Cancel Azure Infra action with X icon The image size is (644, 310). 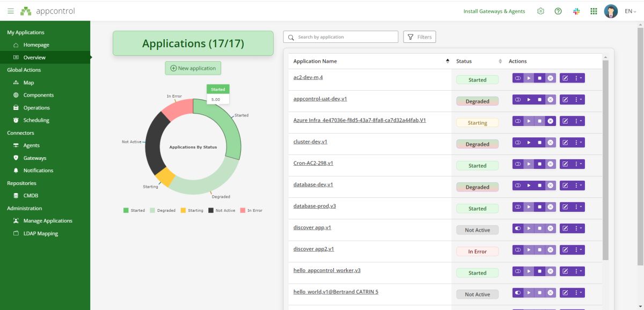pyautogui.click(x=550, y=121)
